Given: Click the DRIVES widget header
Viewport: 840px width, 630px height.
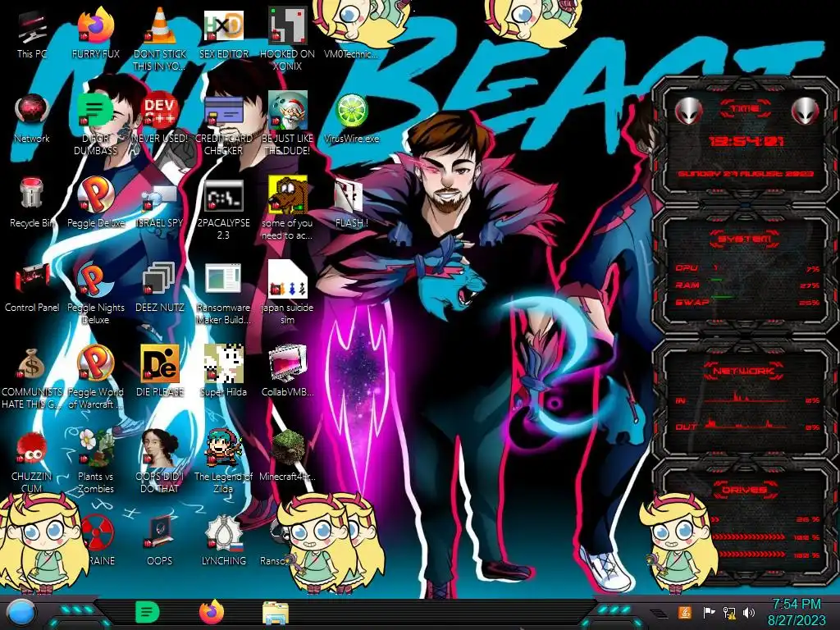Looking at the screenshot, I should point(745,489).
